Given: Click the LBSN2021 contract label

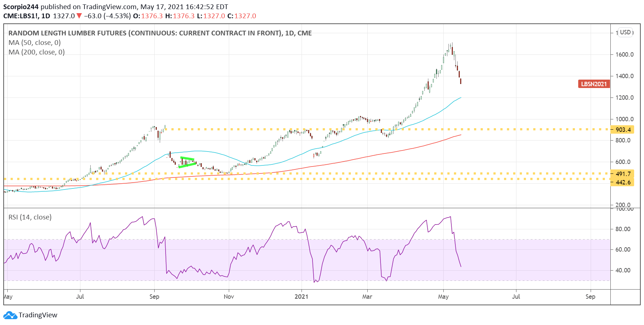Looking at the screenshot, I should pyautogui.click(x=594, y=84).
